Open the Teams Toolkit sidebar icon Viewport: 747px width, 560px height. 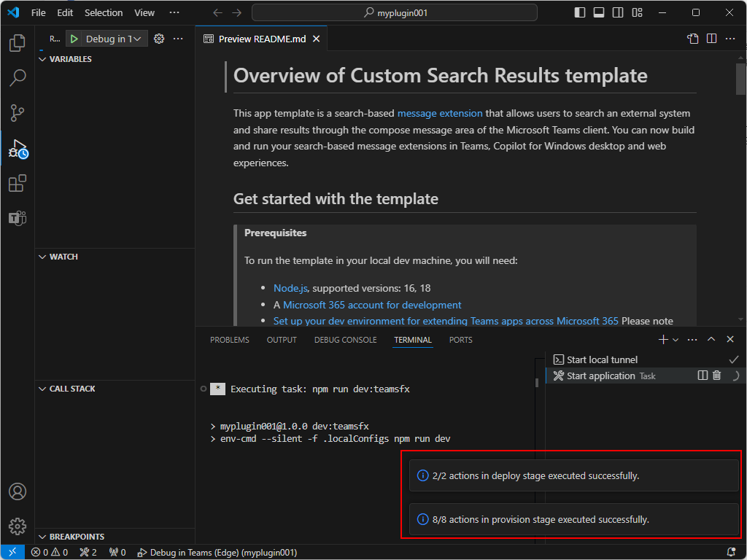coord(18,218)
